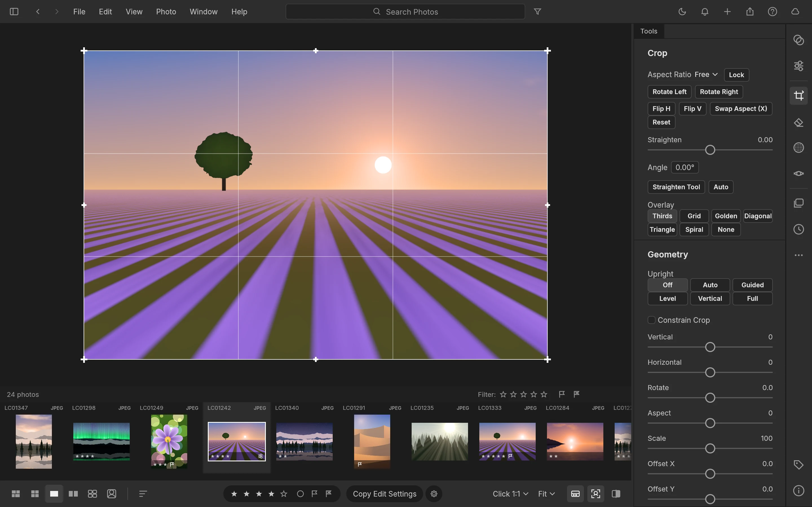Open the Masking tool icon
812x507 pixels.
coord(798,148)
